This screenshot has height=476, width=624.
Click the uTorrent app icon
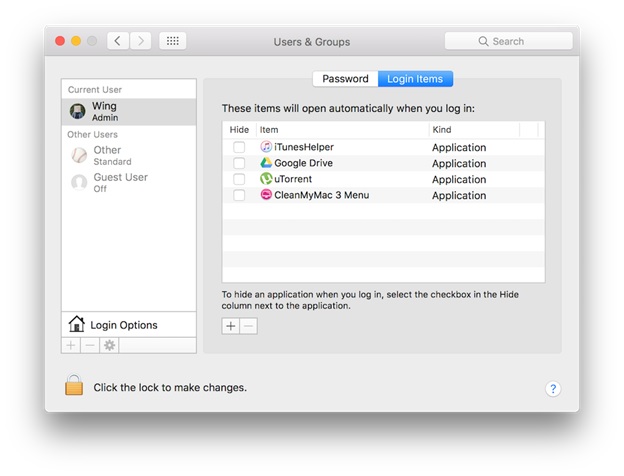[266, 179]
